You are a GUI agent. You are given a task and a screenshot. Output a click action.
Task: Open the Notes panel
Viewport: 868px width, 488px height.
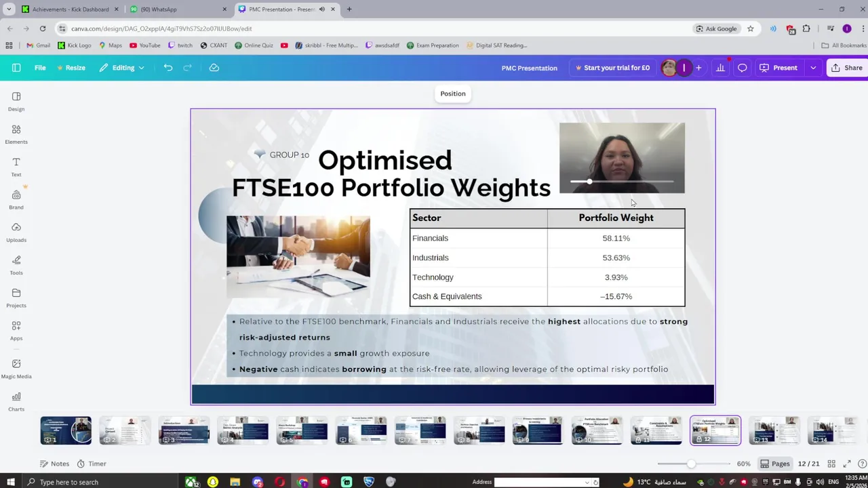tap(54, 464)
